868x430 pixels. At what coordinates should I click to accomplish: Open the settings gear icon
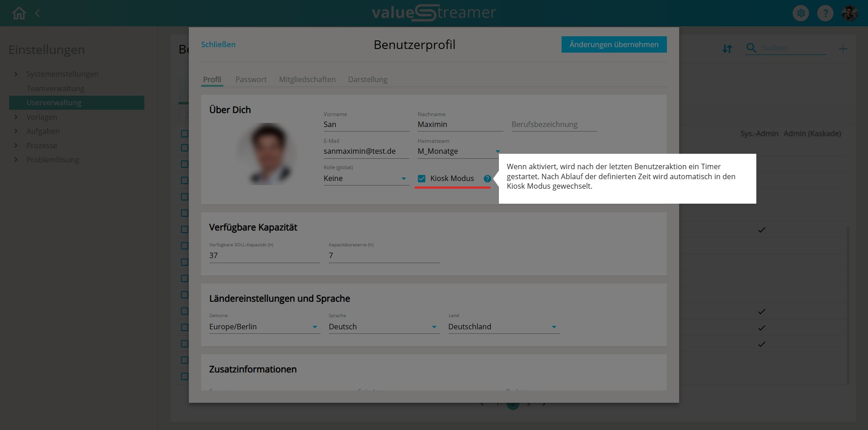tap(801, 13)
